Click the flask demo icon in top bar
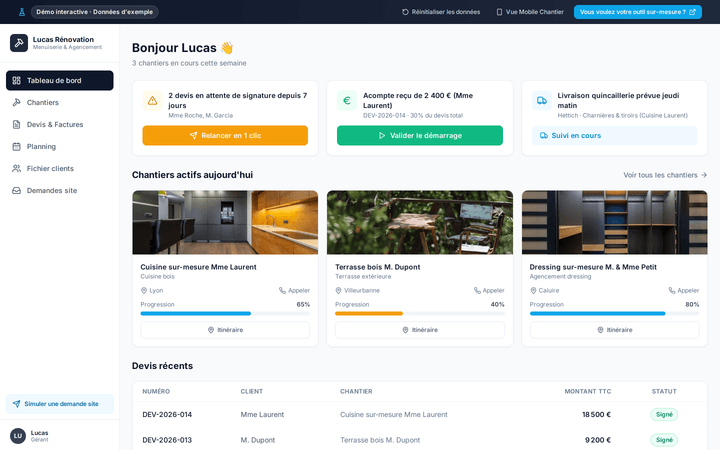 22,12
